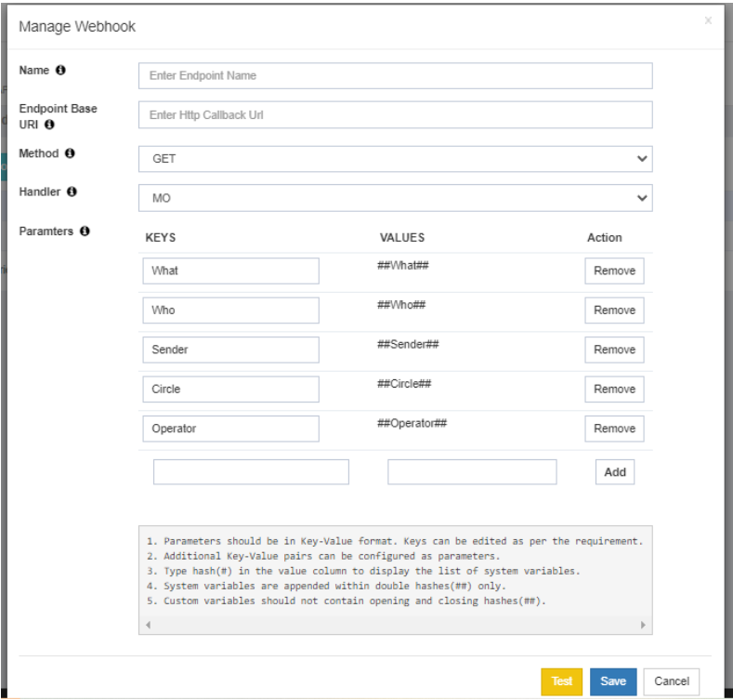Viewport: 733px width, 700px height.
Task: Click the Manage Webhook title
Action: click(x=77, y=27)
